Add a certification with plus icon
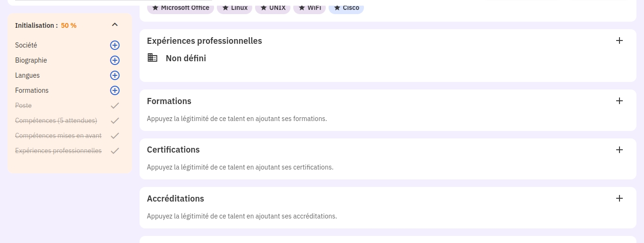This screenshot has width=644, height=243. [619, 150]
